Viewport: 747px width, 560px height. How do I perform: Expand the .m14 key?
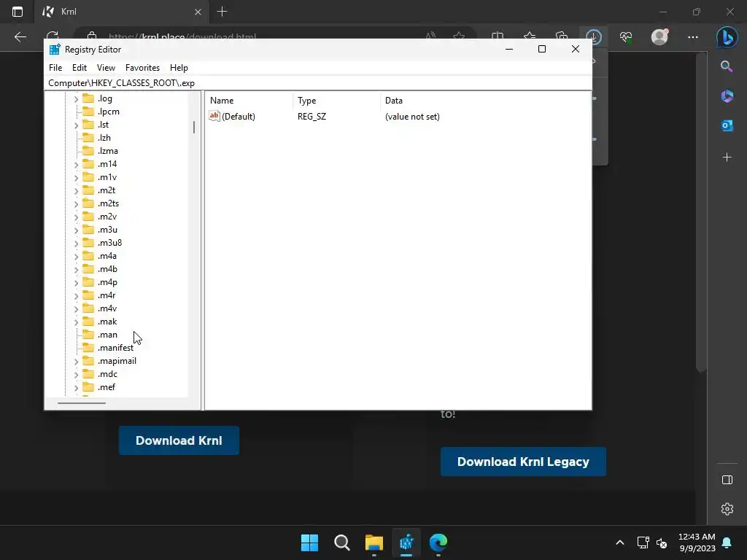pyautogui.click(x=76, y=165)
